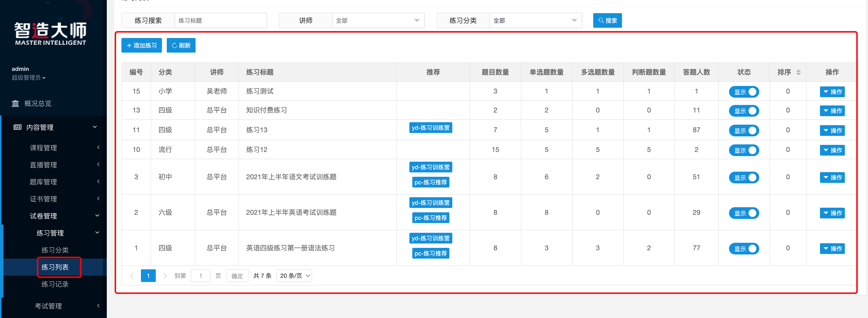Click the 共 7 条 total count
The height and width of the screenshot is (318, 868).
[x=262, y=276]
